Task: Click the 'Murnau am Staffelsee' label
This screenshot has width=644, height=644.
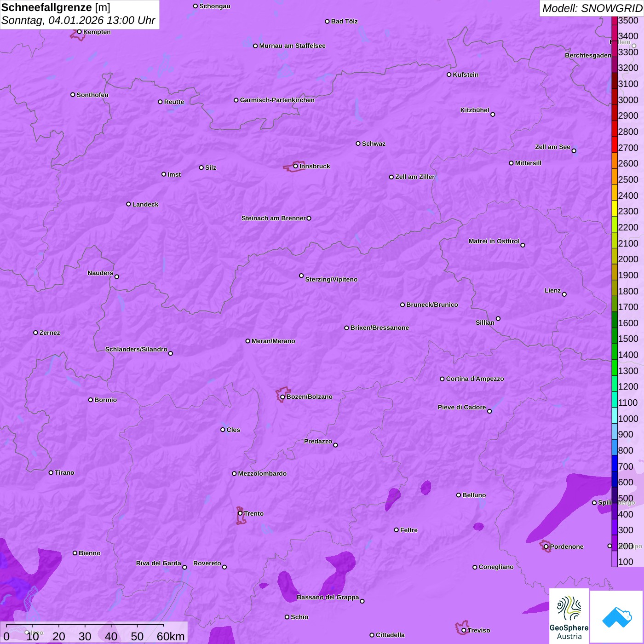Action: point(292,46)
